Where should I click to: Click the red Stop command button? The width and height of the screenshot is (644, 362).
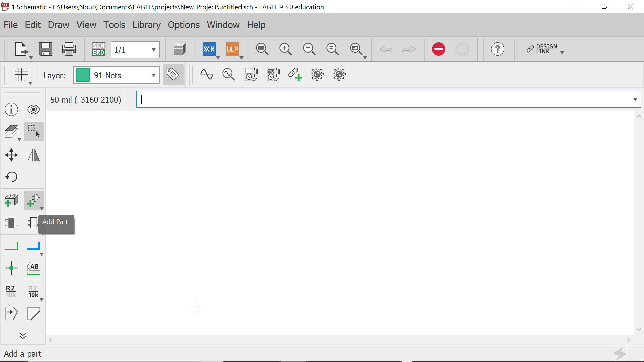438,49
